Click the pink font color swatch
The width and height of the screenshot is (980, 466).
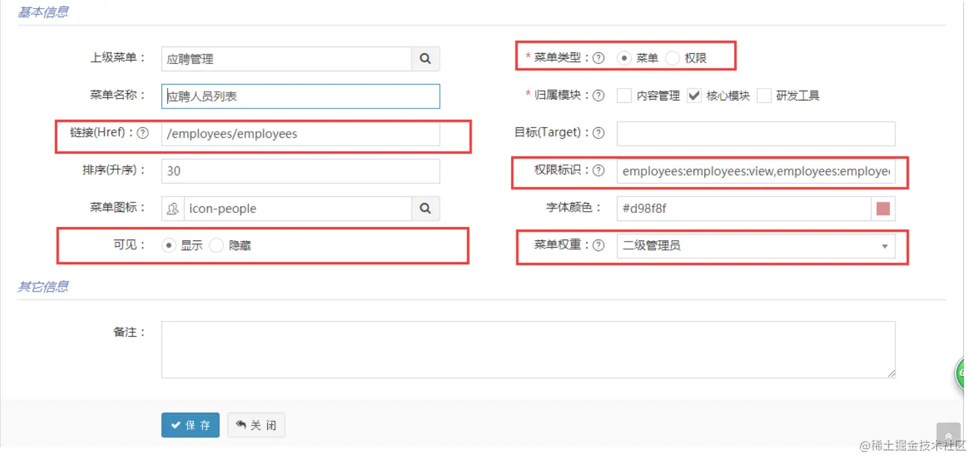pyautogui.click(x=883, y=208)
